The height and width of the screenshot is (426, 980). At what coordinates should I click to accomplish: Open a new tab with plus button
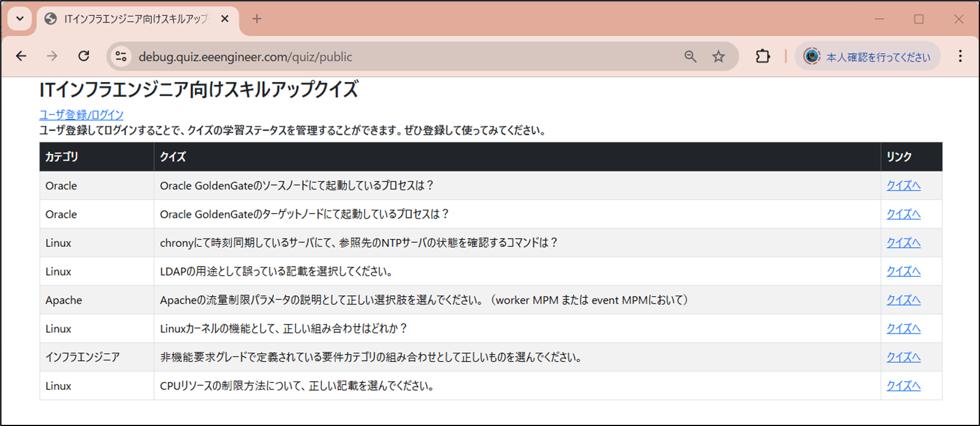(x=257, y=19)
